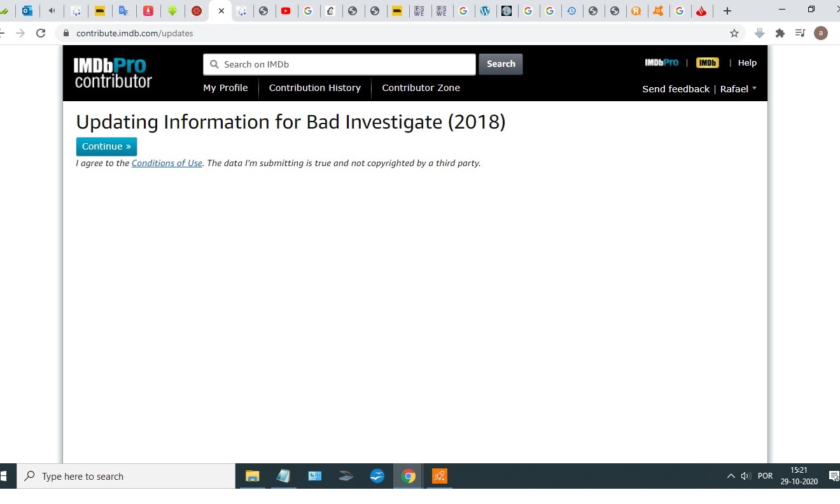
Task: Open Chrome profile avatar menu
Action: click(821, 33)
